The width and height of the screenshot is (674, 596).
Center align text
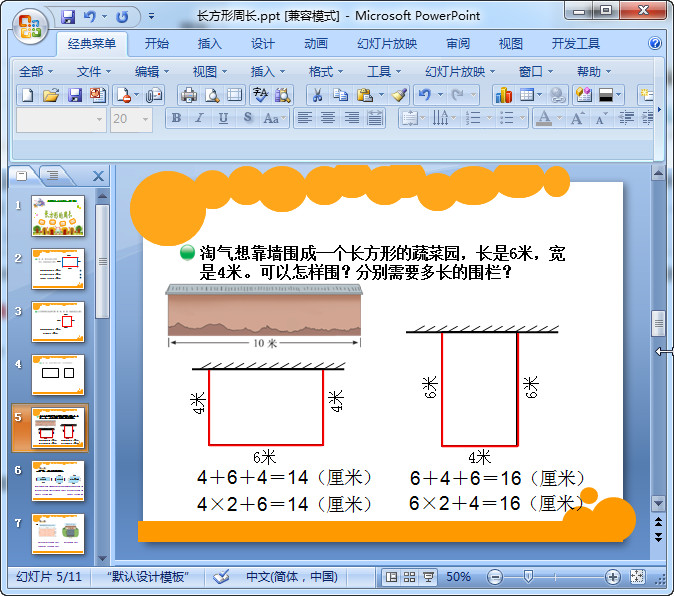click(x=328, y=118)
